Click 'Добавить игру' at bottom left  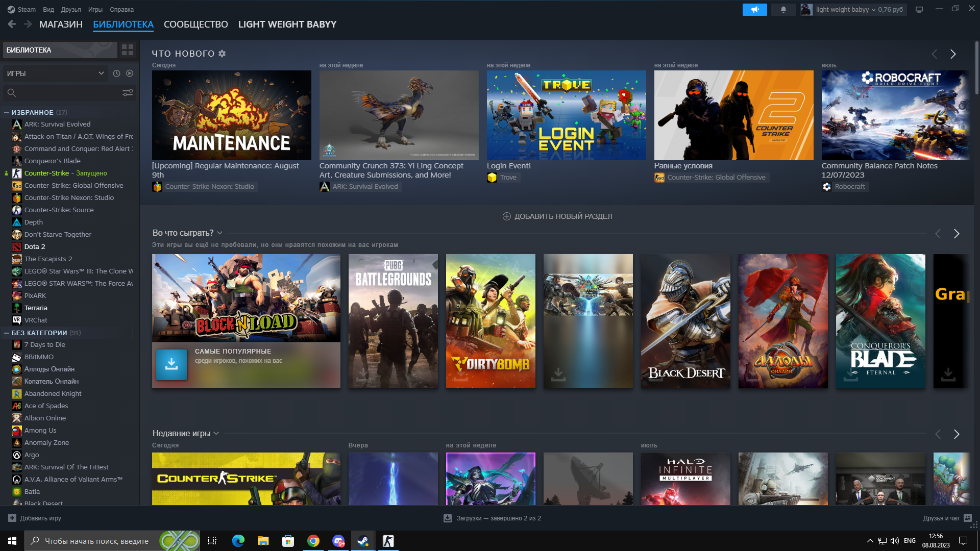tap(35, 518)
